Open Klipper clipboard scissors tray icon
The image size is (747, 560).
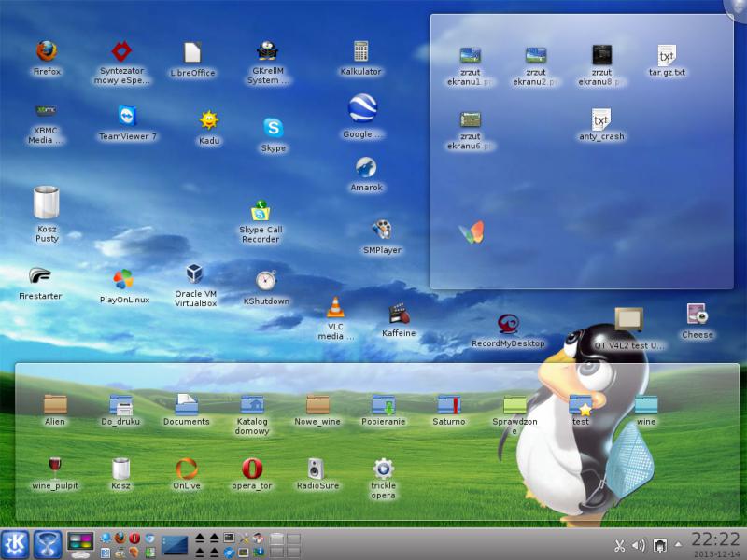[x=619, y=545]
